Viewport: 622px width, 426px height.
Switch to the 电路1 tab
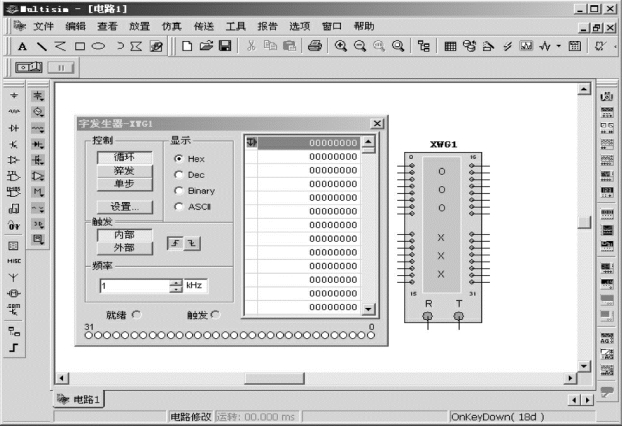79,399
